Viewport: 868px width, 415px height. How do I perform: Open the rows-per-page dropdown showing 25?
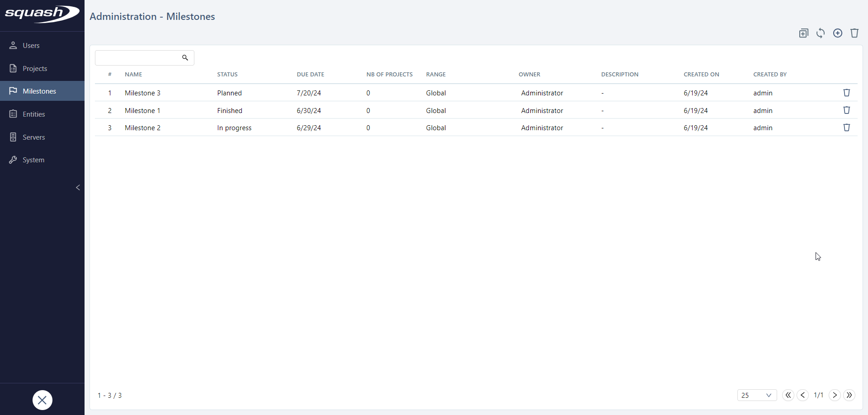coord(756,395)
